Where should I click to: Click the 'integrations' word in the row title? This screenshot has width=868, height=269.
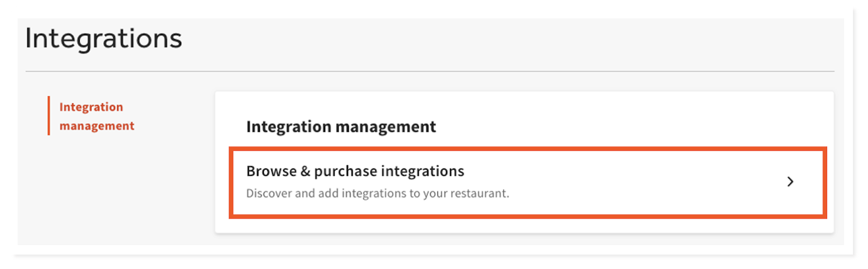coord(427,171)
